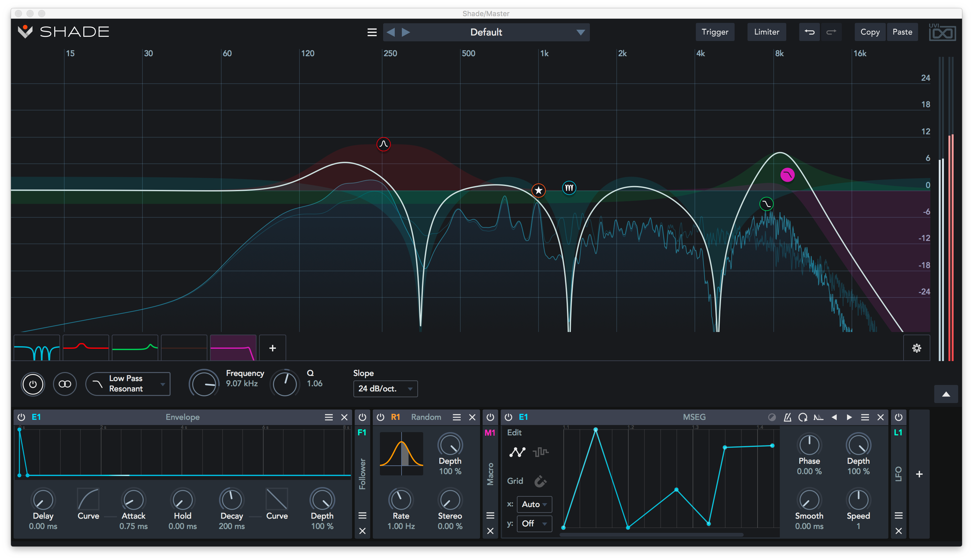This screenshot has width=973, height=560.
Task: Open the x grid Auto dropdown
Action: (534, 504)
